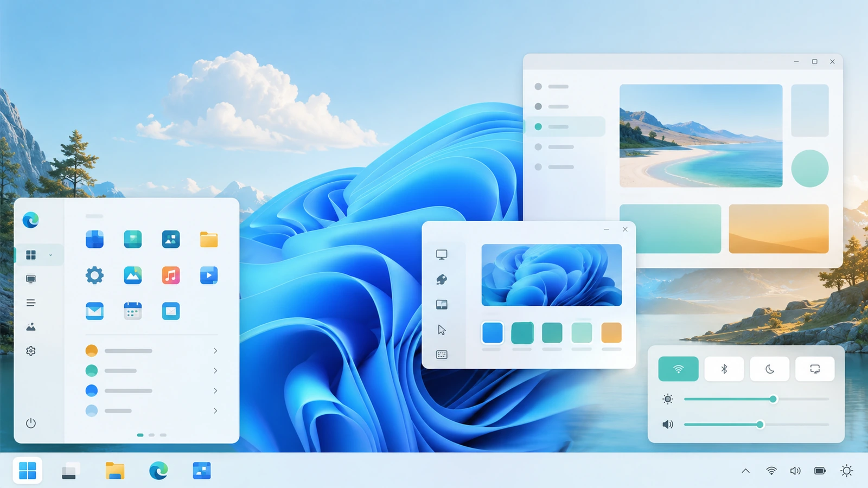This screenshot has height=488, width=868.
Task: Toggle the Wi-Fi quick setting tile
Action: (678, 369)
